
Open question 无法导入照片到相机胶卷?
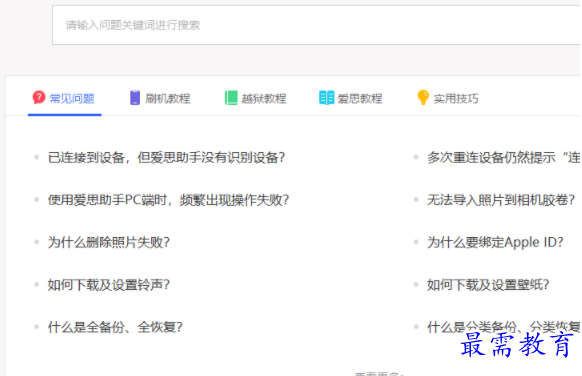(501, 200)
